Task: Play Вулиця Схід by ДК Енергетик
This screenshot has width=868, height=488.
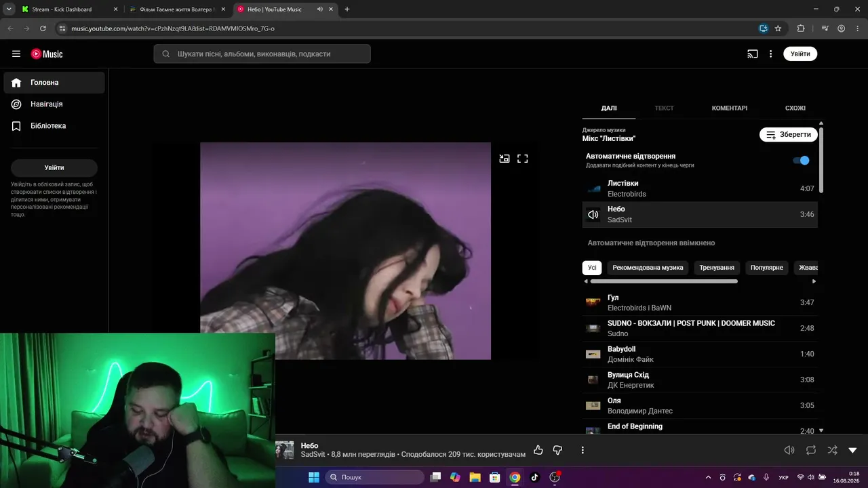Action: (x=700, y=380)
